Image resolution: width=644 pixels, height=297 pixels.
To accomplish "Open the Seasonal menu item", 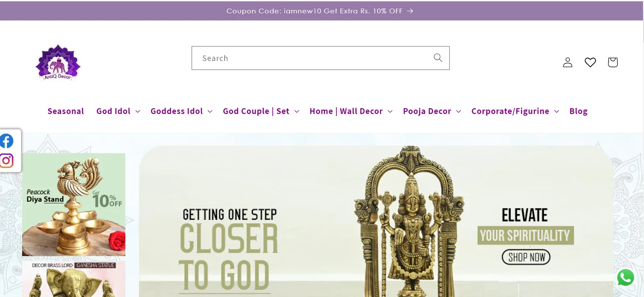I will (66, 111).
